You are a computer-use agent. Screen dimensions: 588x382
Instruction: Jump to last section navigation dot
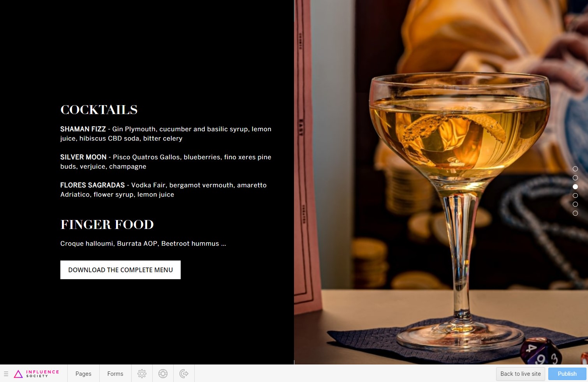575,213
